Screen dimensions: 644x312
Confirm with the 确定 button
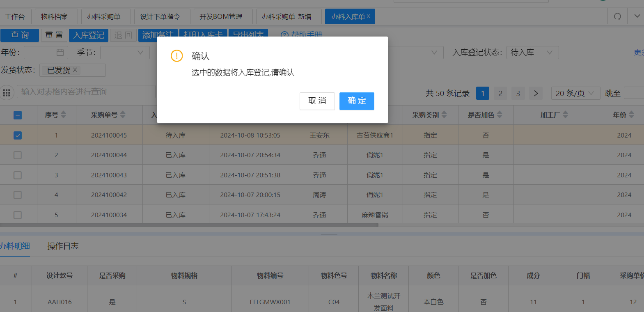pyautogui.click(x=356, y=101)
